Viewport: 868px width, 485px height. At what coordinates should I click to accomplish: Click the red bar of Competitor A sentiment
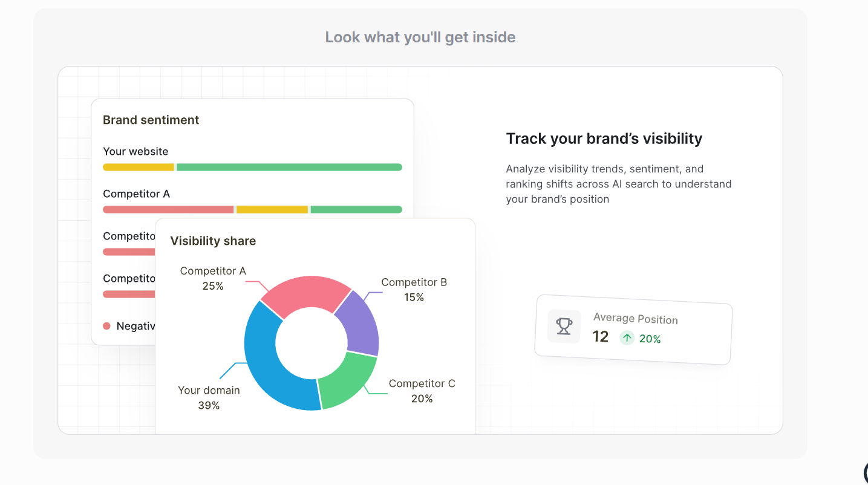[x=168, y=209]
